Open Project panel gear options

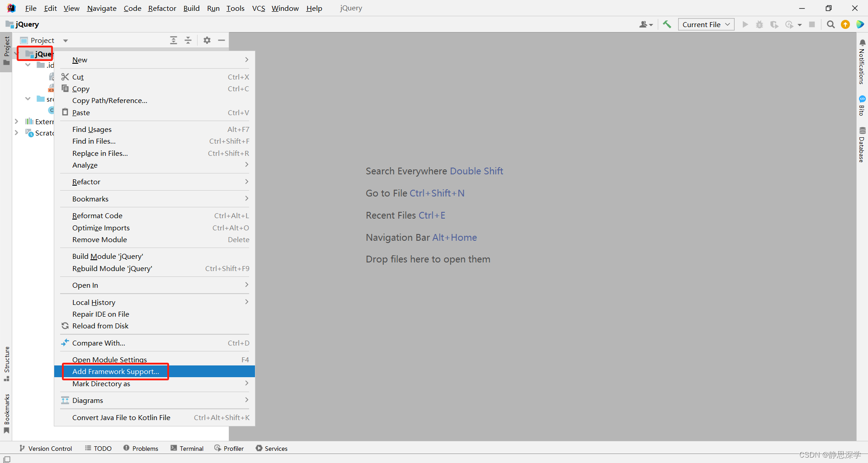[207, 40]
